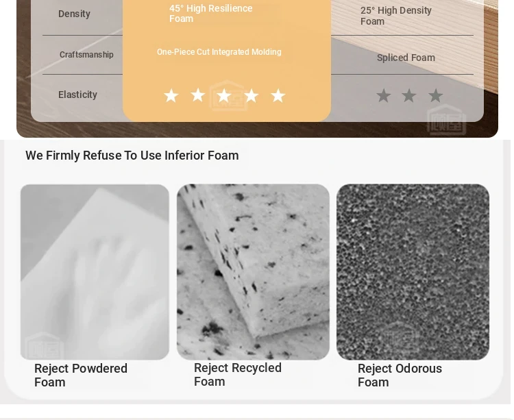The image size is (514, 420).
Task: Select the "45° High Resilience Foam" text
Action: pyautogui.click(x=211, y=14)
